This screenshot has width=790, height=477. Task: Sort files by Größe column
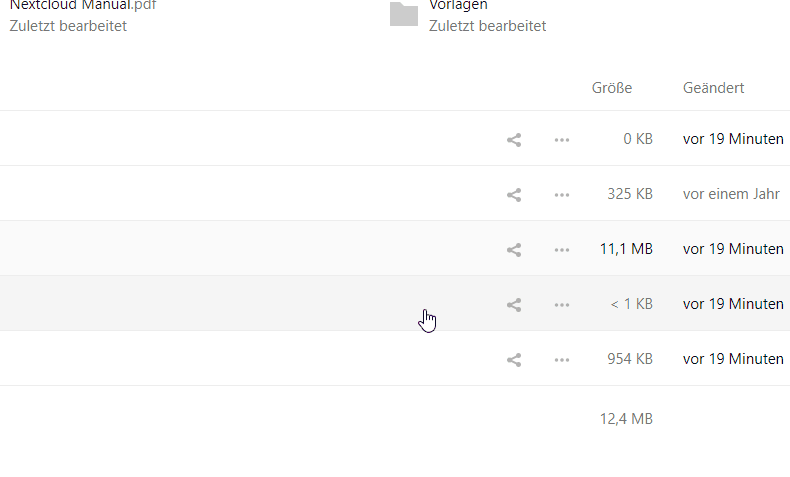(x=612, y=88)
